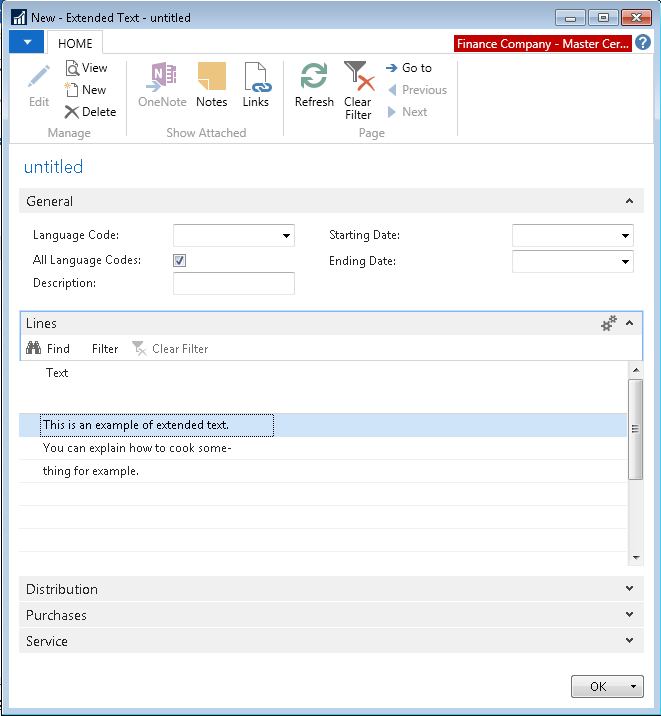This screenshot has height=716, width=661.
Task: Click Find with binoculars in Lines
Action: click(48, 349)
